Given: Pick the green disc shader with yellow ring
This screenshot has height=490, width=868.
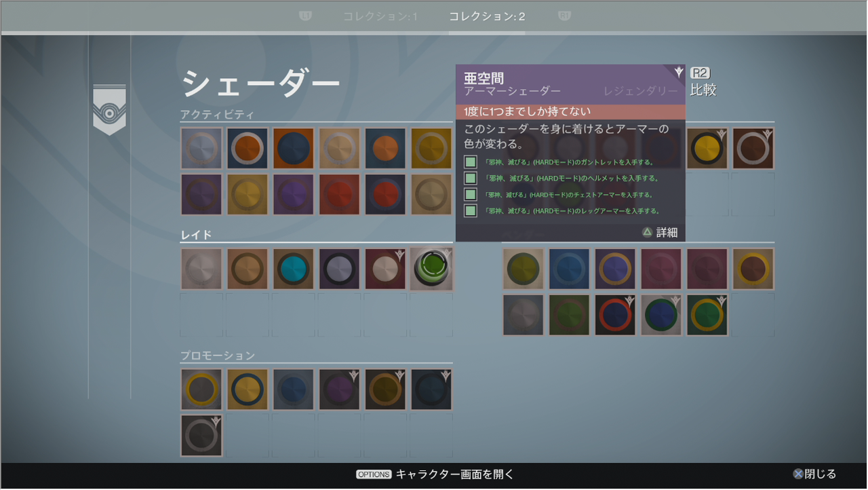Looking at the screenshot, I should tap(707, 315).
